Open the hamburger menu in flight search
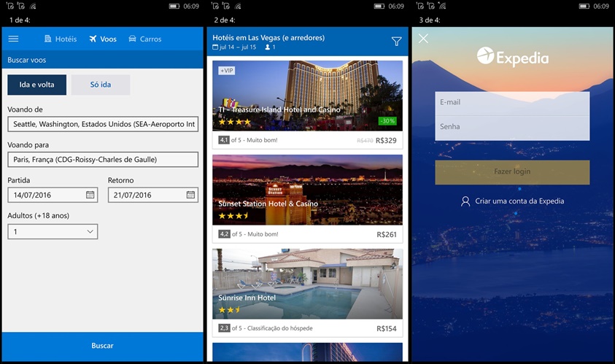The image size is (615, 364). tap(13, 39)
